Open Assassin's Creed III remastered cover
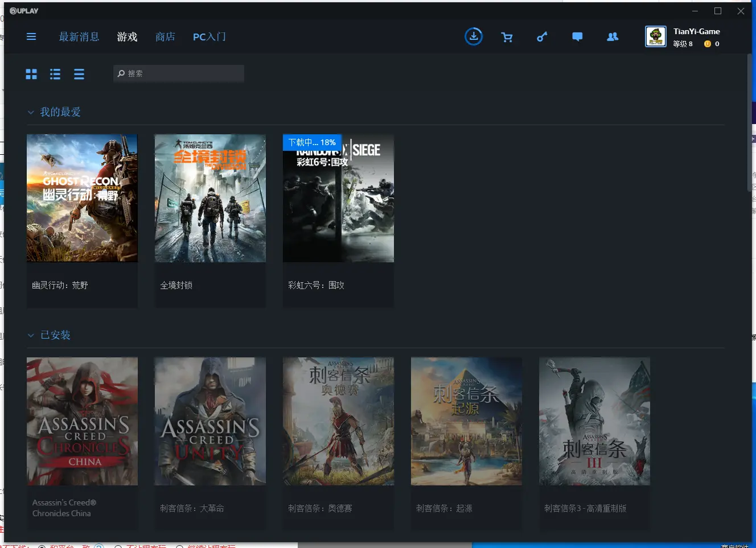The image size is (756, 548). click(594, 421)
